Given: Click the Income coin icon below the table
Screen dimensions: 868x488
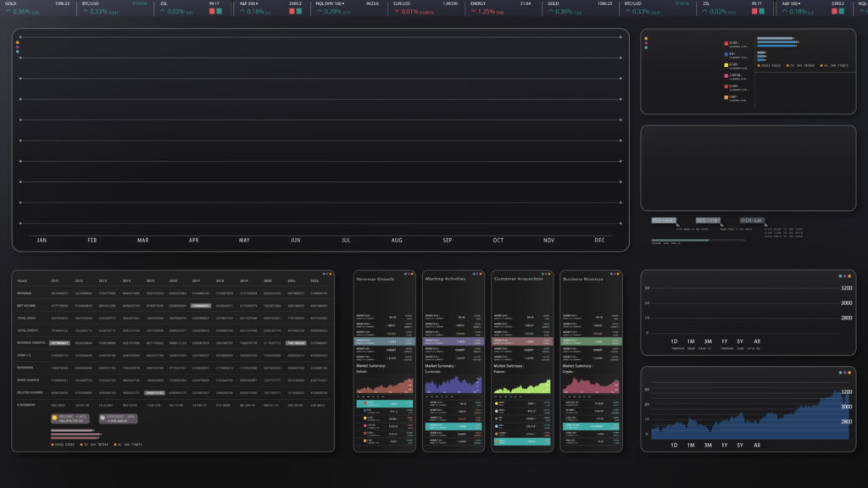Looking at the screenshot, I should coord(55,418).
